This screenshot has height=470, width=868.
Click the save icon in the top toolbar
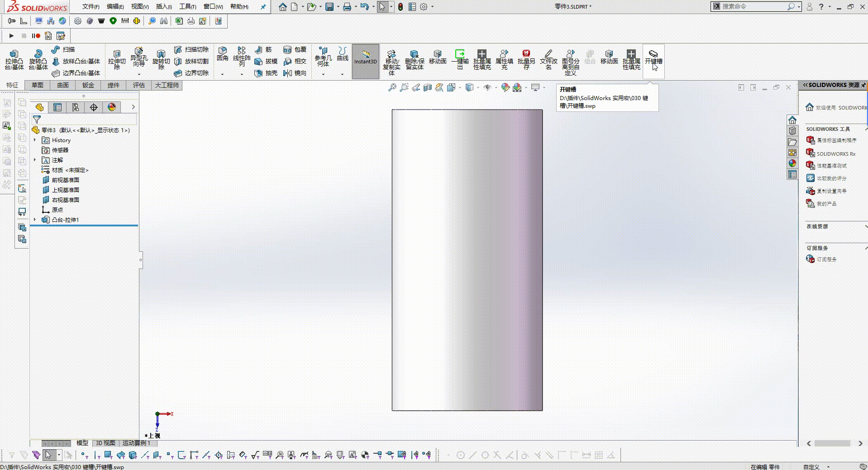329,7
